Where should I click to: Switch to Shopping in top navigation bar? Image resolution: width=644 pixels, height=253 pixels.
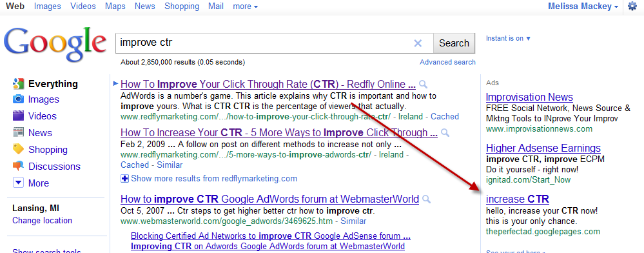click(182, 6)
